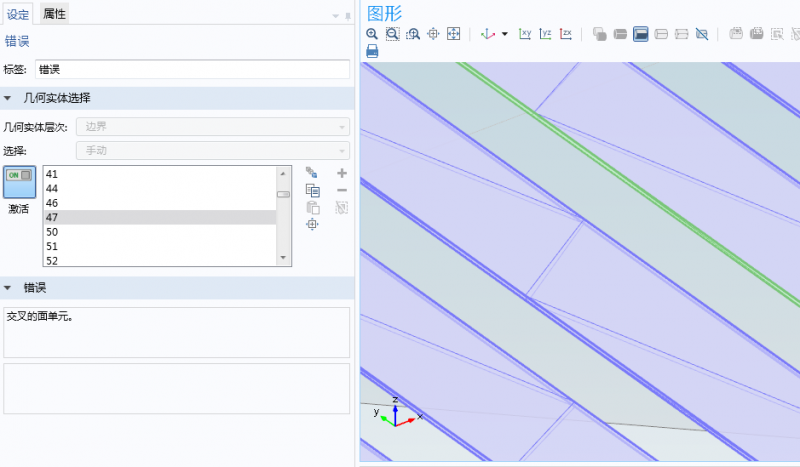Click the Copy Selection icon

(313, 190)
